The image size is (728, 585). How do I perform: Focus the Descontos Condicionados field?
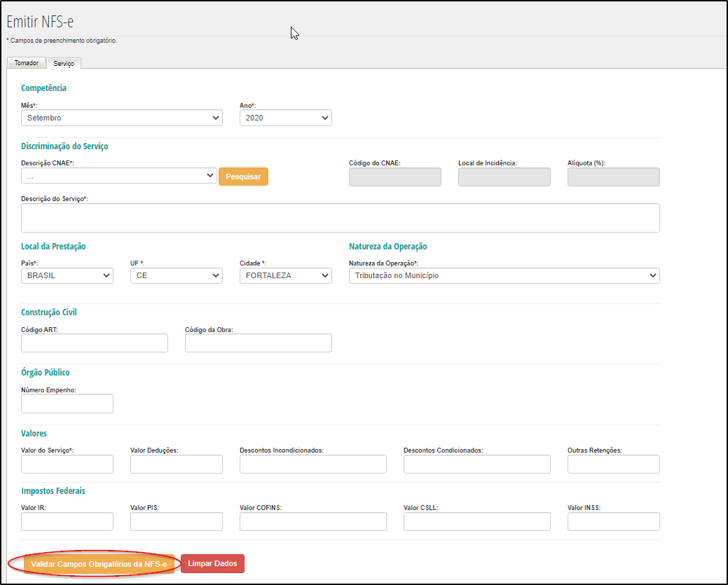click(477, 464)
